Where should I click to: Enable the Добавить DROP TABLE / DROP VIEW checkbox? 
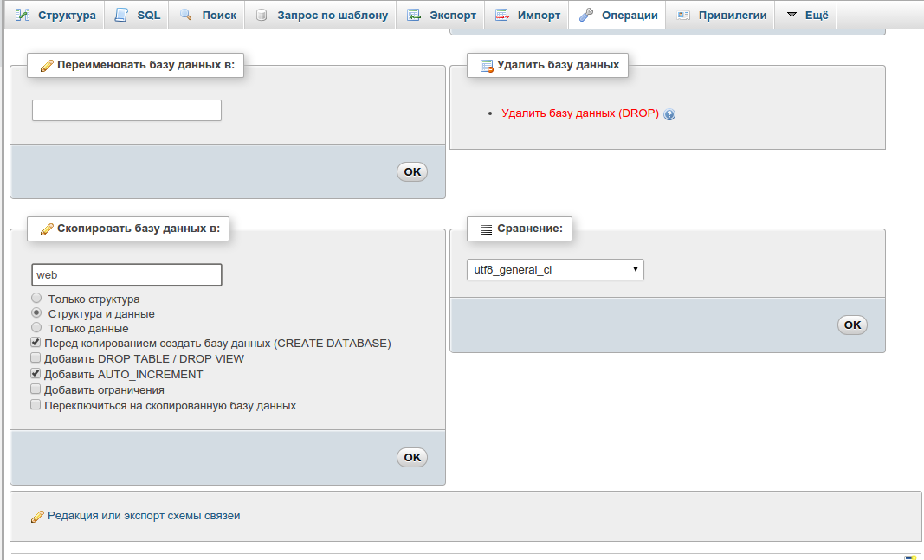click(36, 358)
